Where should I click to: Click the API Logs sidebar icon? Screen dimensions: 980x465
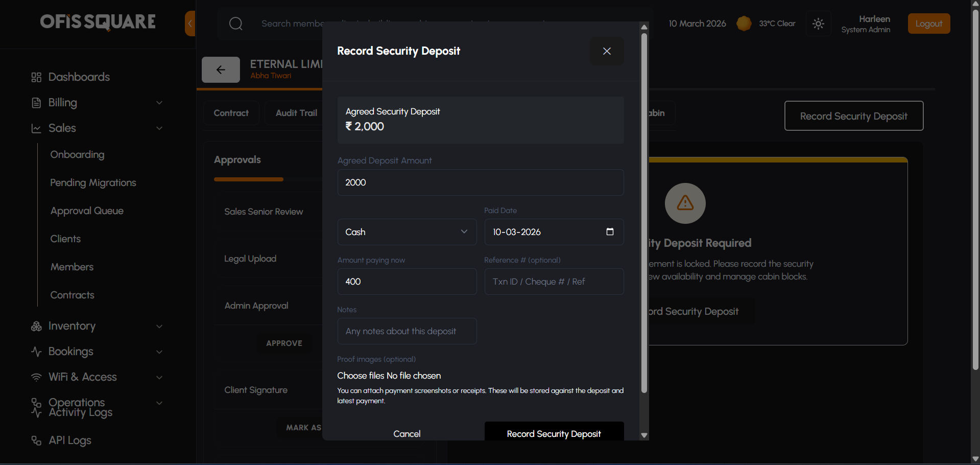pos(36,440)
